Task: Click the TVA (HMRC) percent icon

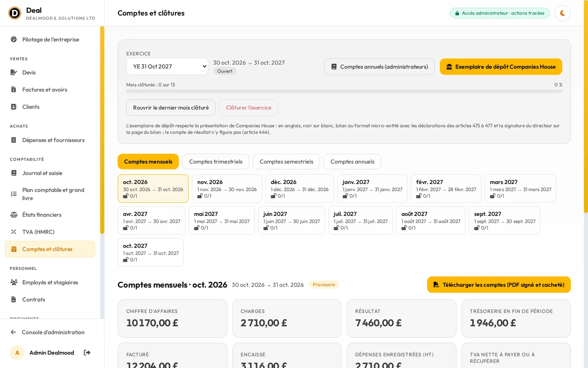Action: 14,232
